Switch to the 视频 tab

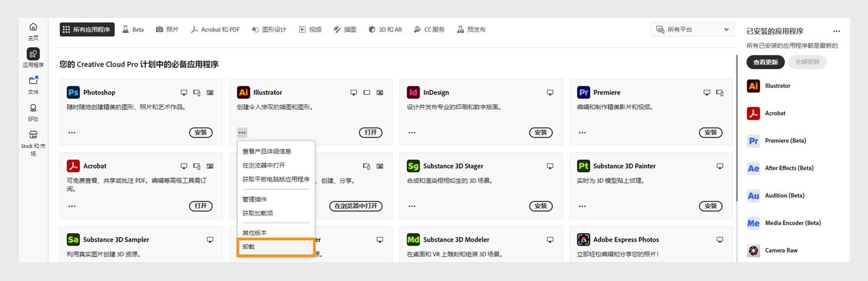310,29
